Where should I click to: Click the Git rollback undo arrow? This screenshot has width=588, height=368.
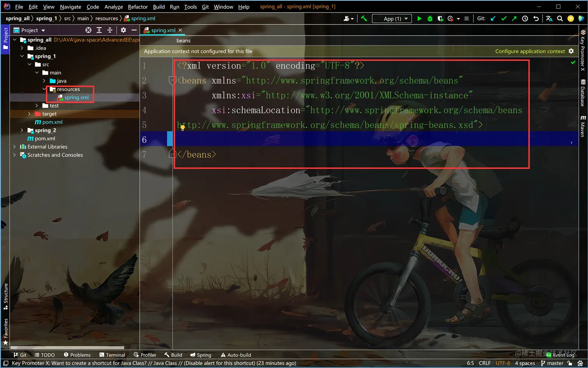pyautogui.click(x=536, y=18)
